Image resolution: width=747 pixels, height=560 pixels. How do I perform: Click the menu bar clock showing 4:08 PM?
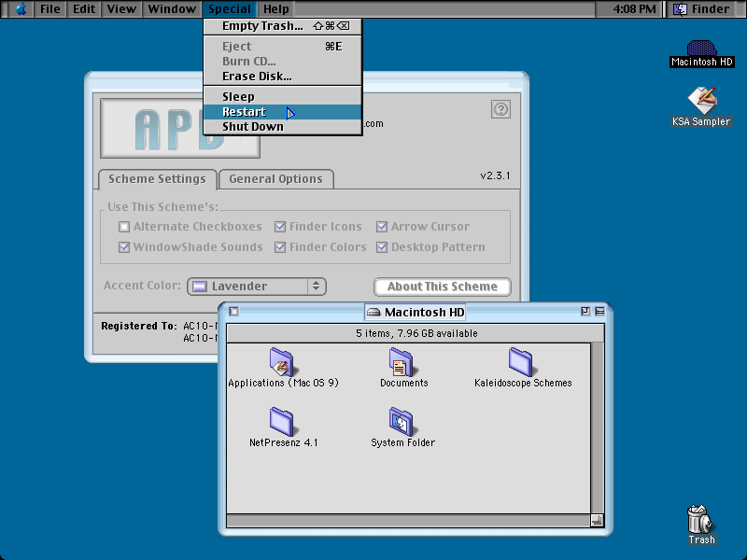click(x=634, y=9)
